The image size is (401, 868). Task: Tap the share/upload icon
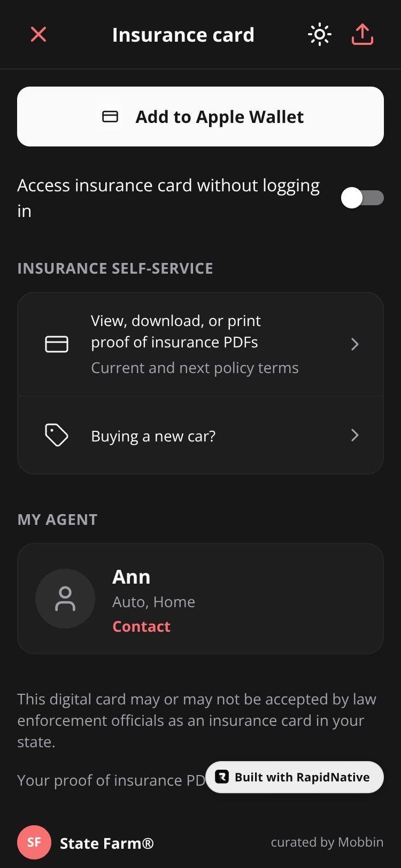pyautogui.click(x=363, y=35)
